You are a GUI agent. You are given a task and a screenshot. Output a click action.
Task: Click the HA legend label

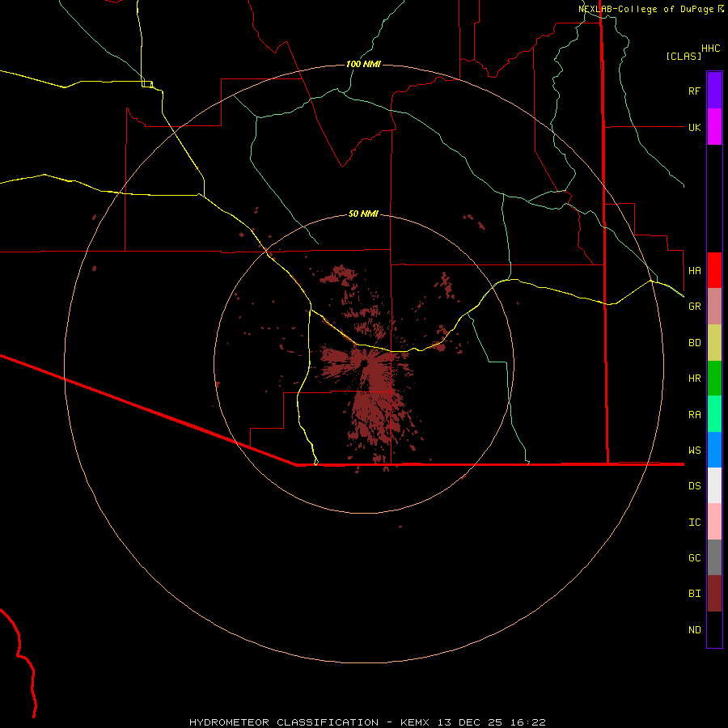tap(694, 270)
